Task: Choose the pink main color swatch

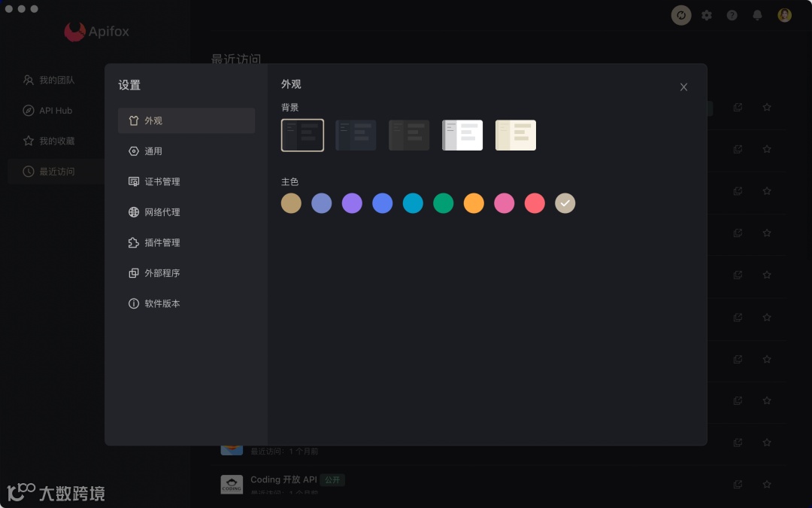Action: pos(504,203)
